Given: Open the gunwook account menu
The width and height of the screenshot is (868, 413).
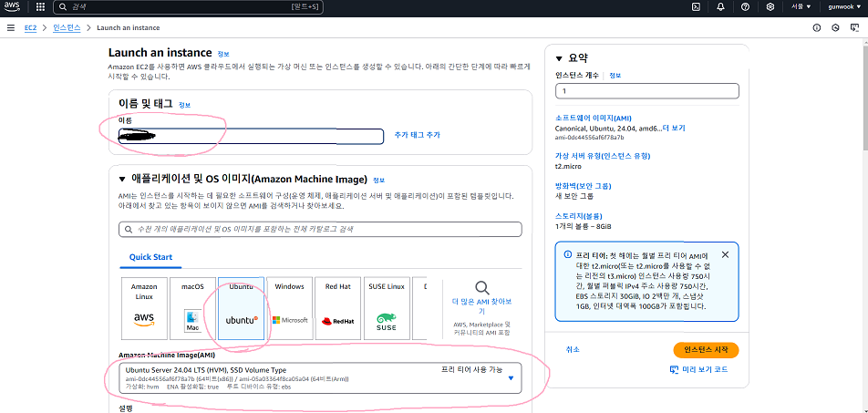Looking at the screenshot, I should pos(843,6).
